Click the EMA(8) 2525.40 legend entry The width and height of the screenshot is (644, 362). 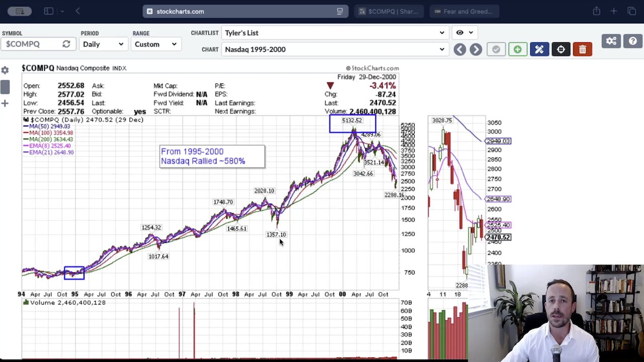tap(47, 146)
